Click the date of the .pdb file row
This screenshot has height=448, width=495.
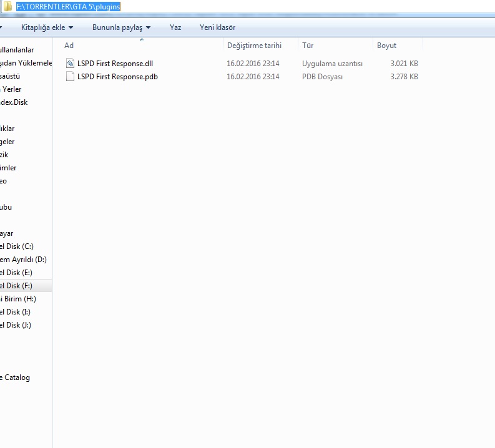(x=253, y=77)
